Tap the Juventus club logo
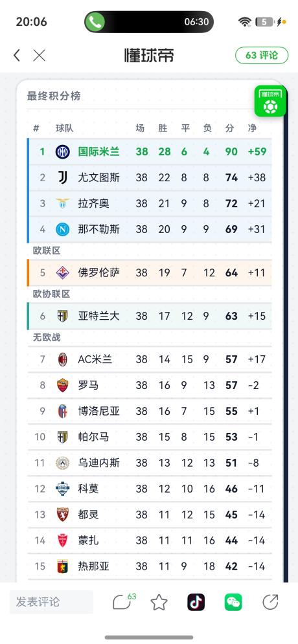 coord(62,177)
